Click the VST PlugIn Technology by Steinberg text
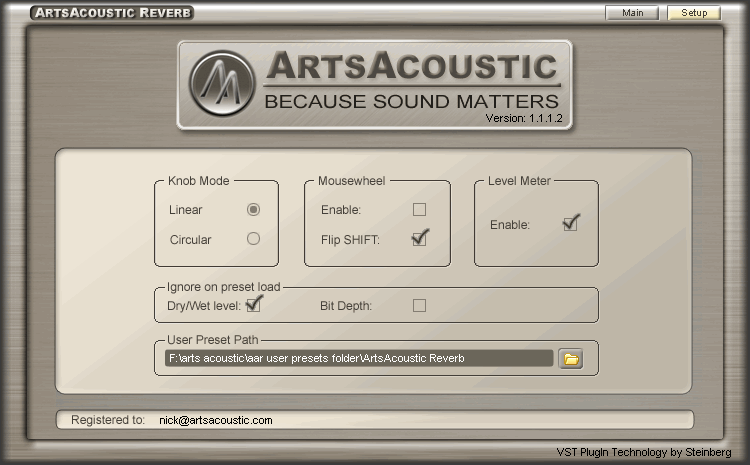Viewport: 750px width, 465px height. [643, 452]
